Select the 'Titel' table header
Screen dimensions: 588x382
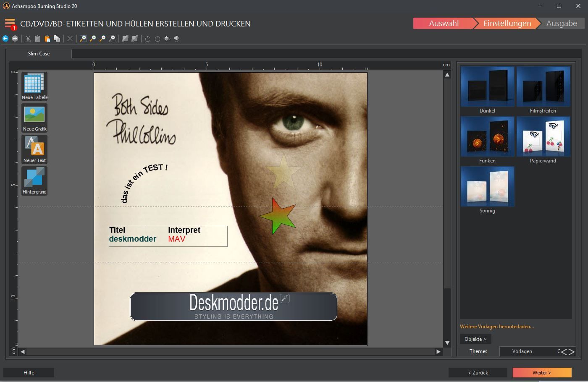click(x=117, y=230)
